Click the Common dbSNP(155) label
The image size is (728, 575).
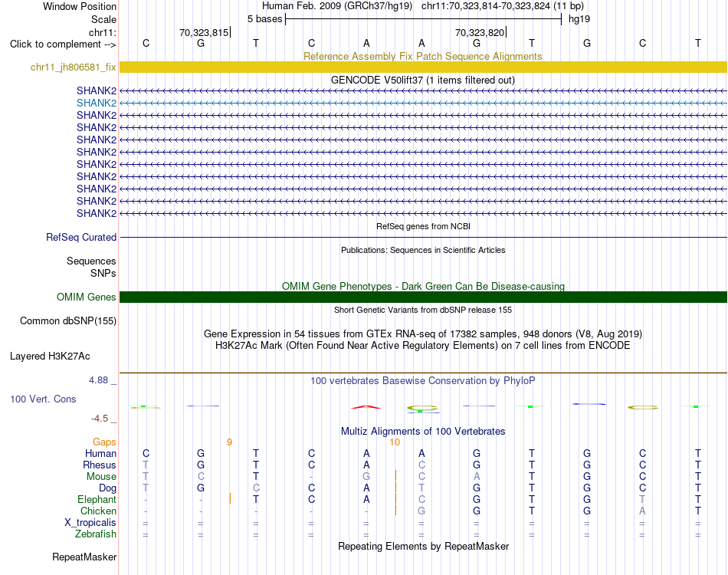(68, 321)
